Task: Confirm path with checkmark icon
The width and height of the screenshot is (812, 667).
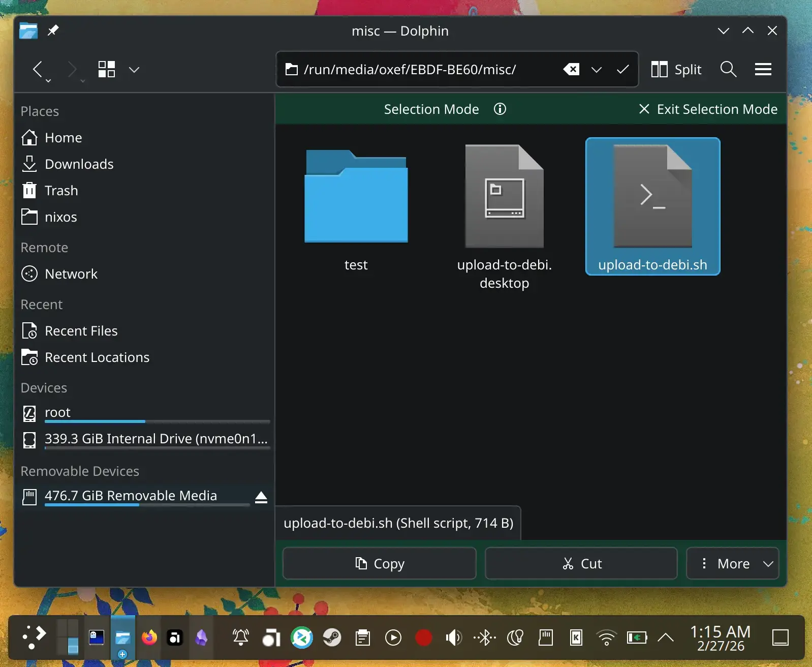Action: coord(622,69)
